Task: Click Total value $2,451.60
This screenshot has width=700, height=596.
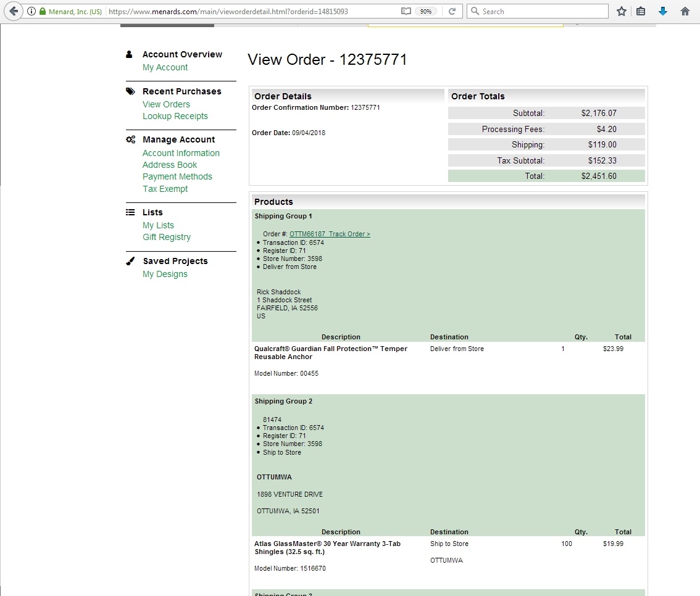Action: tap(599, 176)
